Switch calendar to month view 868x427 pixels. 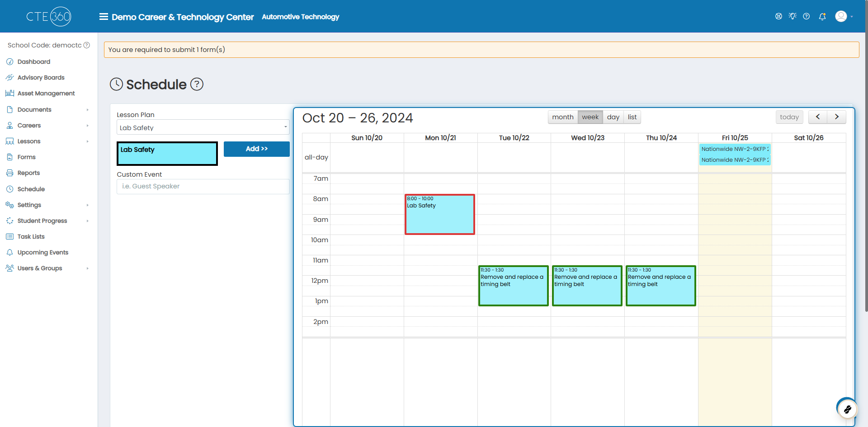(563, 117)
